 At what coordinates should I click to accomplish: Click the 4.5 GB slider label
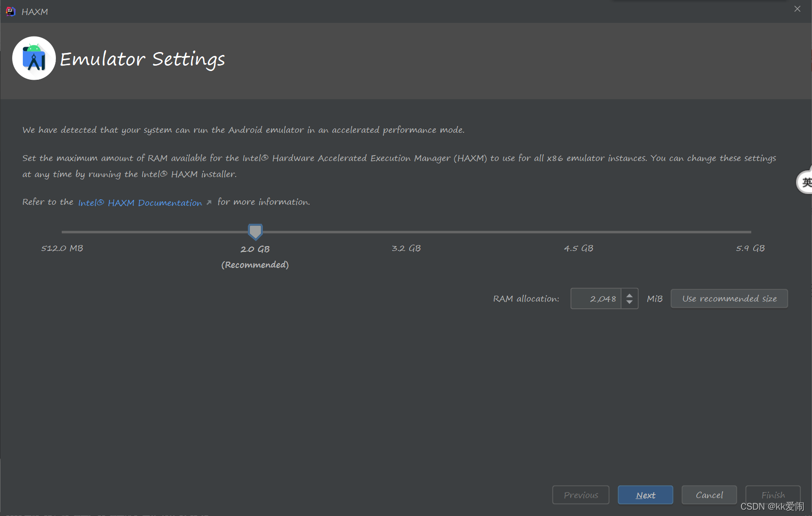(x=578, y=249)
